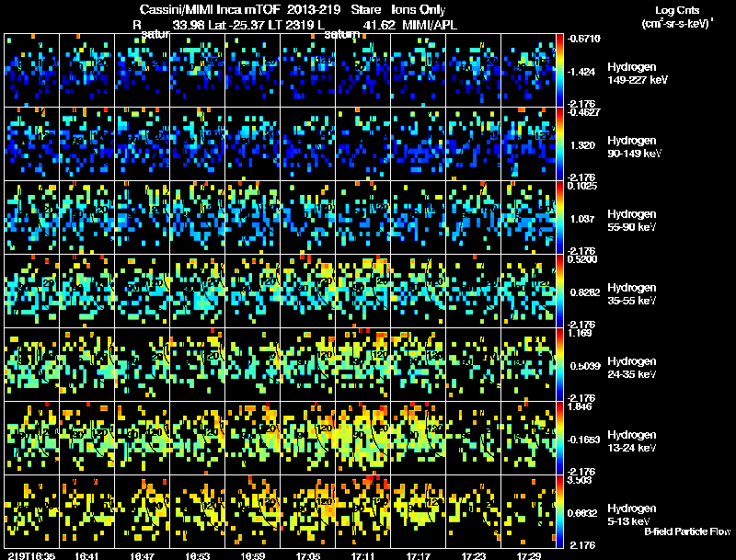Open the 90-149 keV image panel at 17:29
This screenshot has height=560, width=736.
coord(528,144)
